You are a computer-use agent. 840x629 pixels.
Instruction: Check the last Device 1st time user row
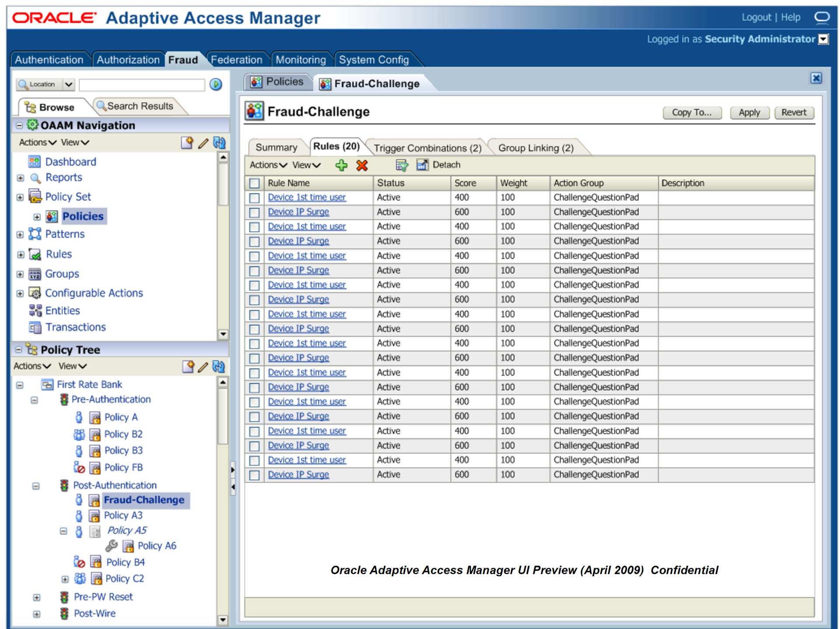tap(254, 461)
